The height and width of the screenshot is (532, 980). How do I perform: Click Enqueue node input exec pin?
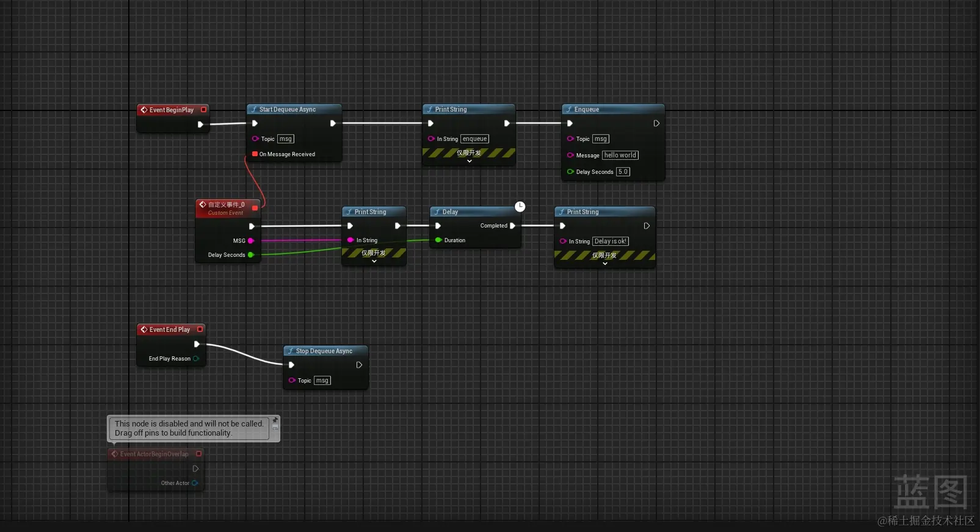[570, 123]
